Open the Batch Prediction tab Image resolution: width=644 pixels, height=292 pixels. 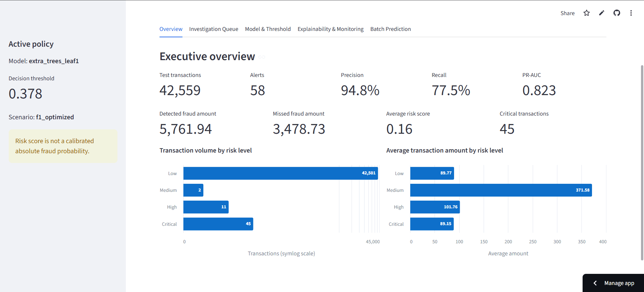(391, 29)
